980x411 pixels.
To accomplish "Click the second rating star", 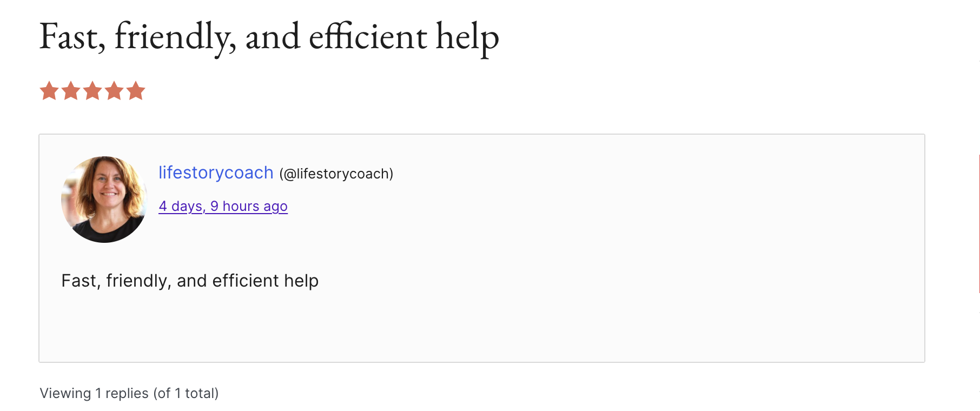I will (71, 91).
